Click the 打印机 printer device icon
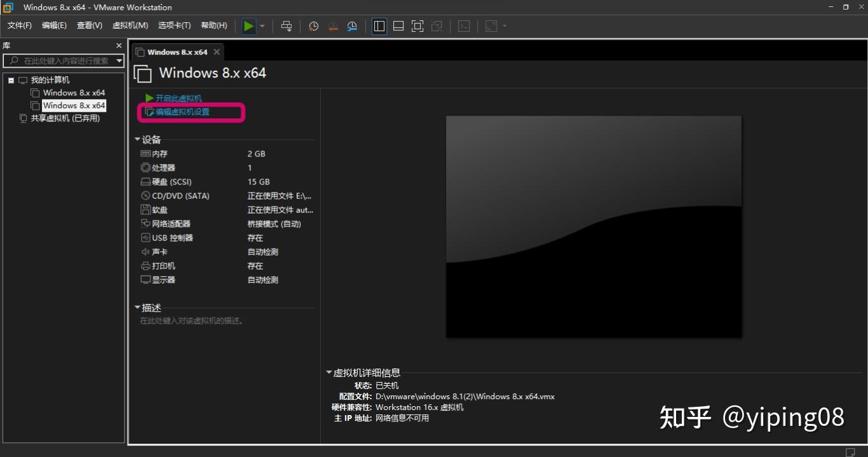The height and width of the screenshot is (457, 868). point(146,266)
